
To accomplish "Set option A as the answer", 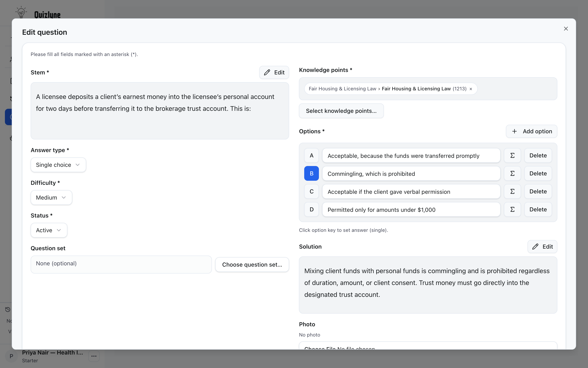I will 312,156.
